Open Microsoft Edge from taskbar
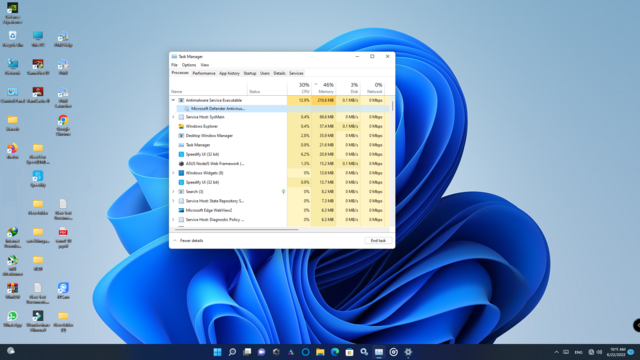Screen dimensions: 640x360 [335, 352]
